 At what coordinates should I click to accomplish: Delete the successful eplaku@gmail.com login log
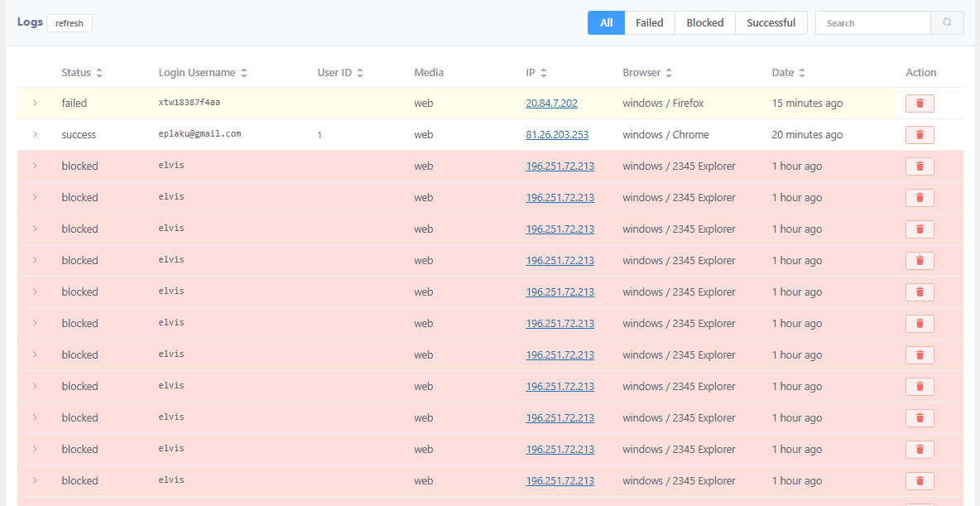[x=920, y=134]
